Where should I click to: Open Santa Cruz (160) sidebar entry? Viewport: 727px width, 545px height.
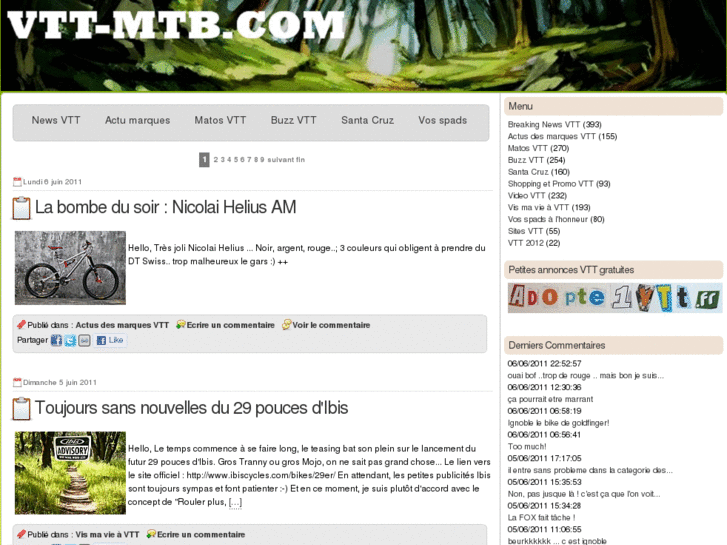pos(539,172)
